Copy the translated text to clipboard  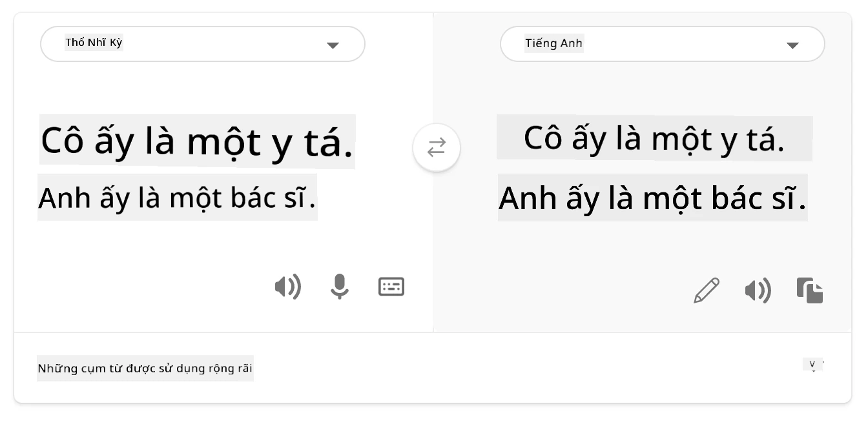click(810, 290)
